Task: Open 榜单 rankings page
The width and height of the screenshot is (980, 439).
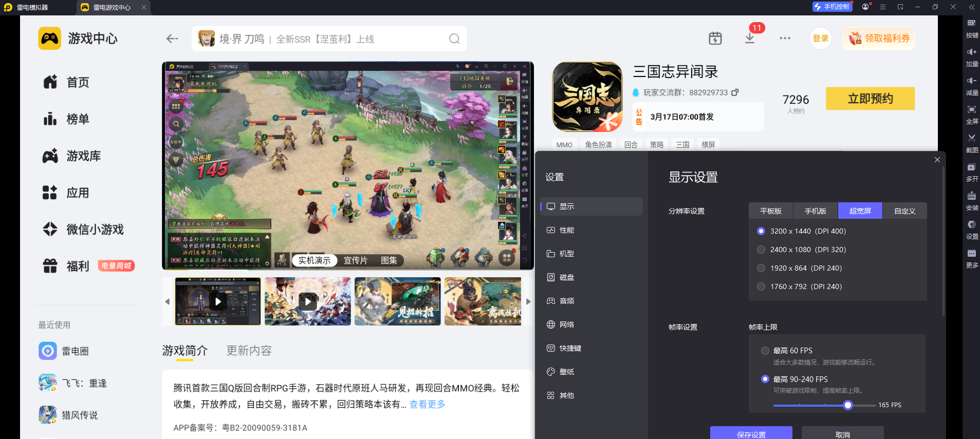Action: (x=66, y=119)
